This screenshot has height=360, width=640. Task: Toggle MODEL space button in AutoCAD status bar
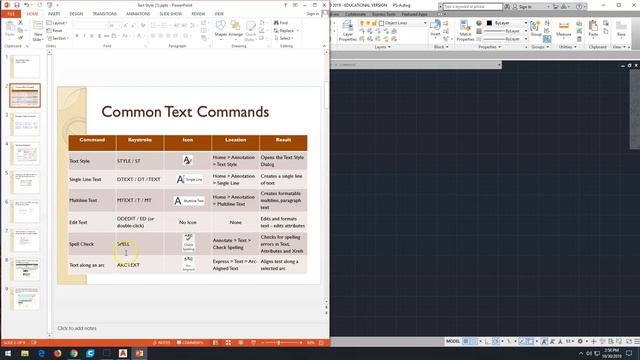pos(453,341)
